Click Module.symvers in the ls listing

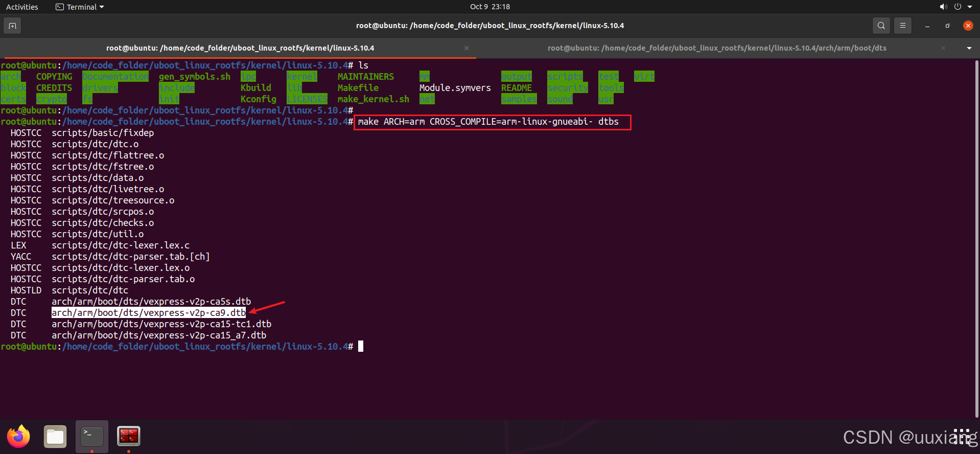[455, 88]
